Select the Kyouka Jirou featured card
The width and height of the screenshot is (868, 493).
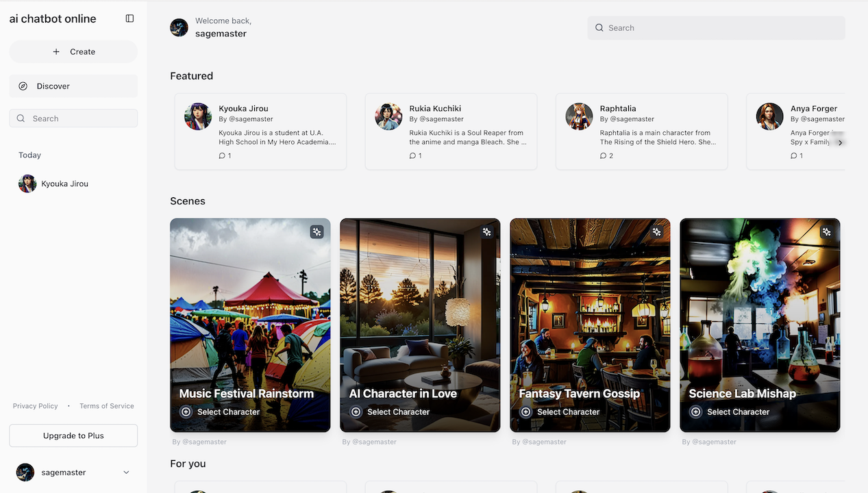[x=260, y=131]
